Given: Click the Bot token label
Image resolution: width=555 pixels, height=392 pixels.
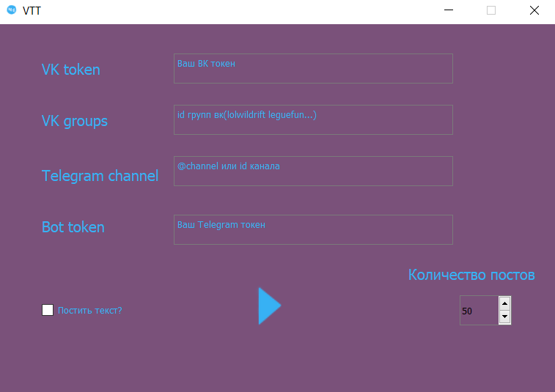Looking at the screenshot, I should pyautogui.click(x=73, y=227).
